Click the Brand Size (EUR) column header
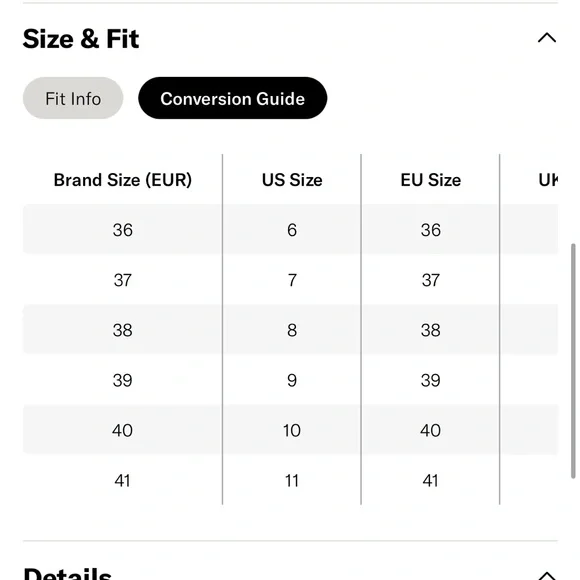 (123, 180)
